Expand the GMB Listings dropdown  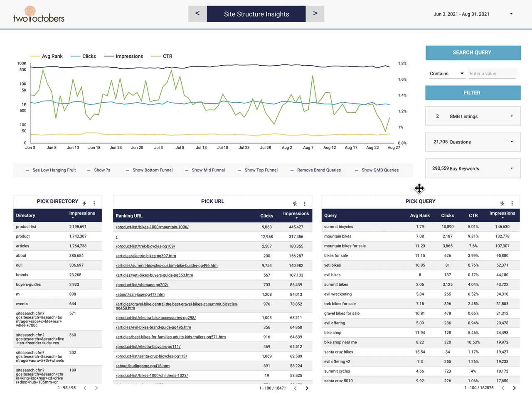[473, 116]
